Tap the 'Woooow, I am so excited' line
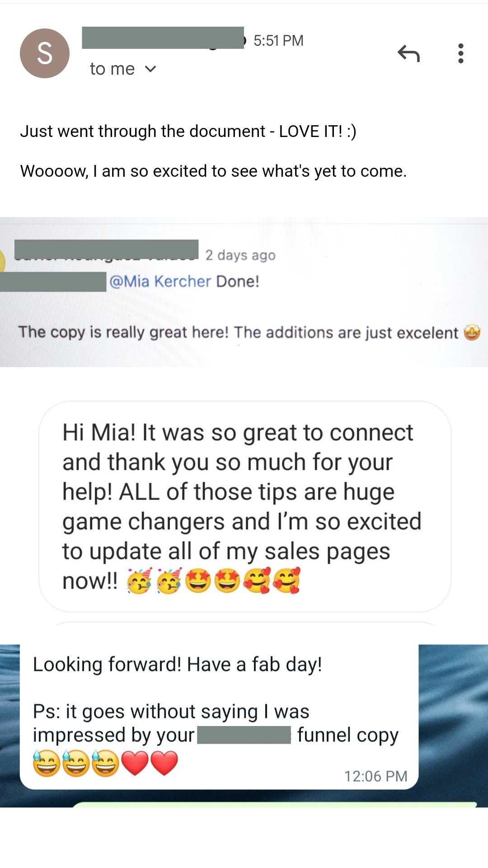 (213, 171)
